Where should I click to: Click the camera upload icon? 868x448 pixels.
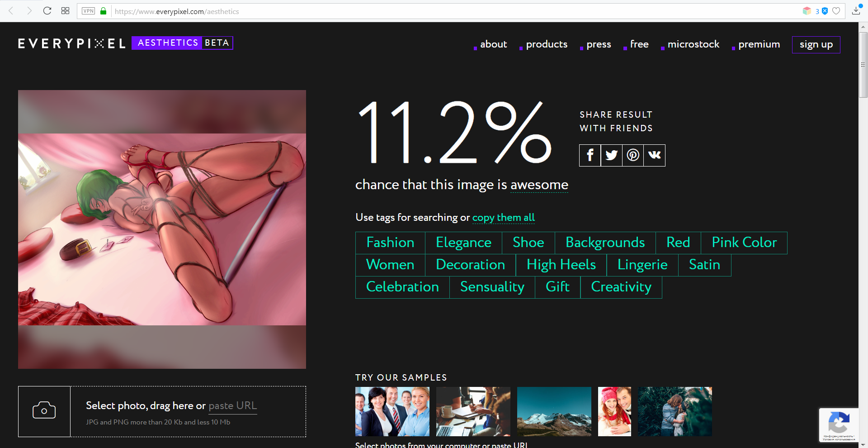[x=44, y=411]
